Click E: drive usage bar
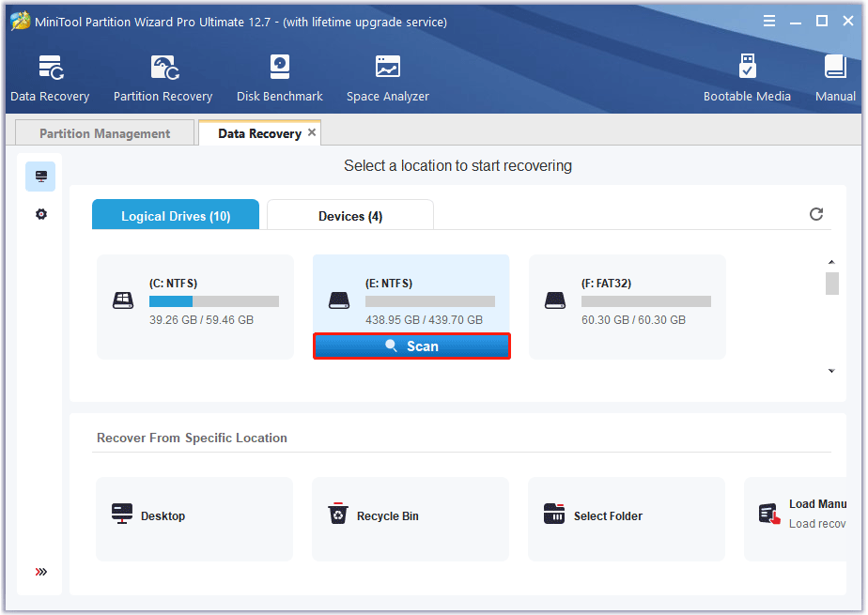 430,300
